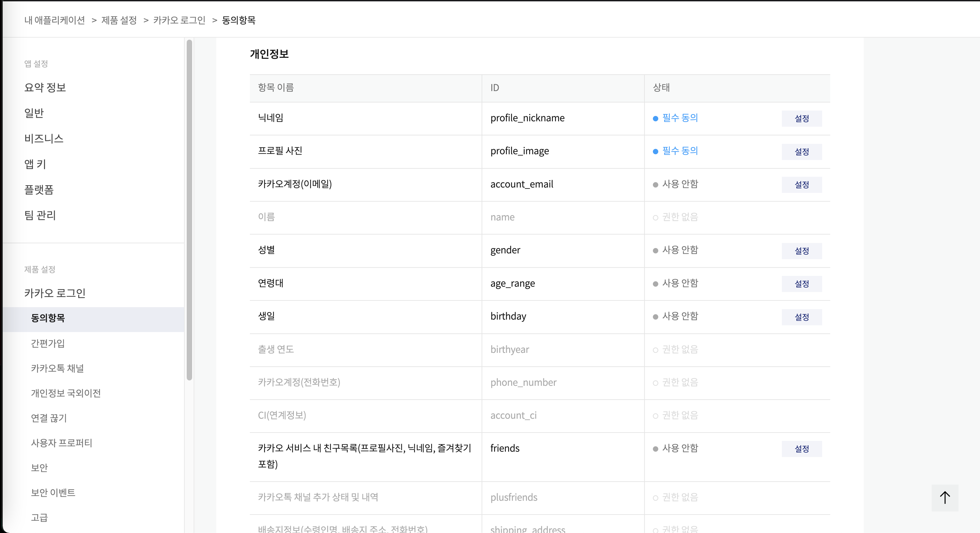Viewport: 980px width, 533px height.
Task: Click 제품 설정 breadcrumb link
Action: 119,20
